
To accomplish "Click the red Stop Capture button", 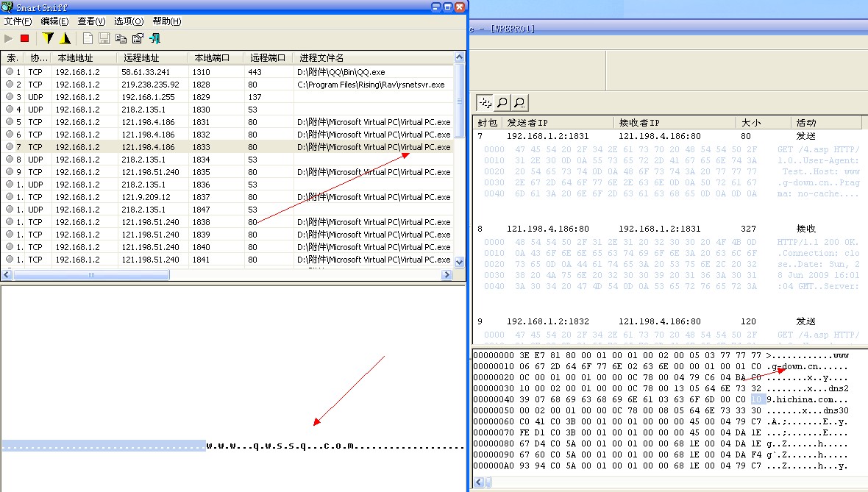I will pyautogui.click(x=24, y=38).
